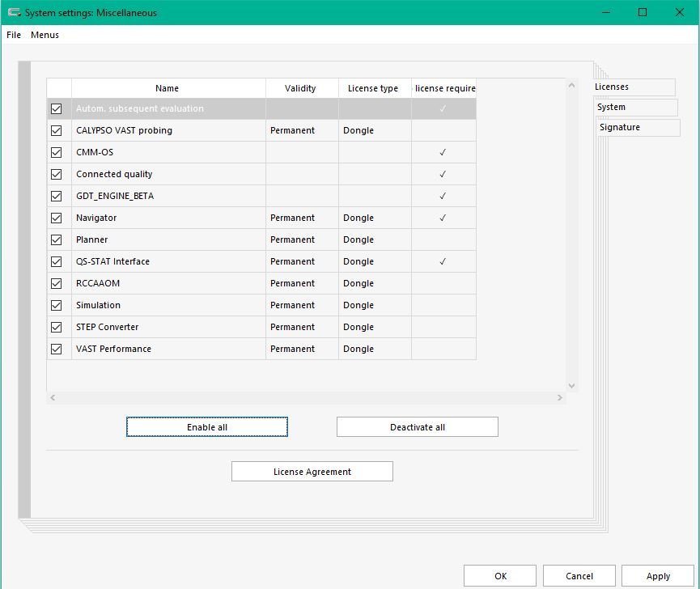Screen dimensions: 700x589
Task: Disable the Navigator license checkbox
Action: tap(57, 218)
